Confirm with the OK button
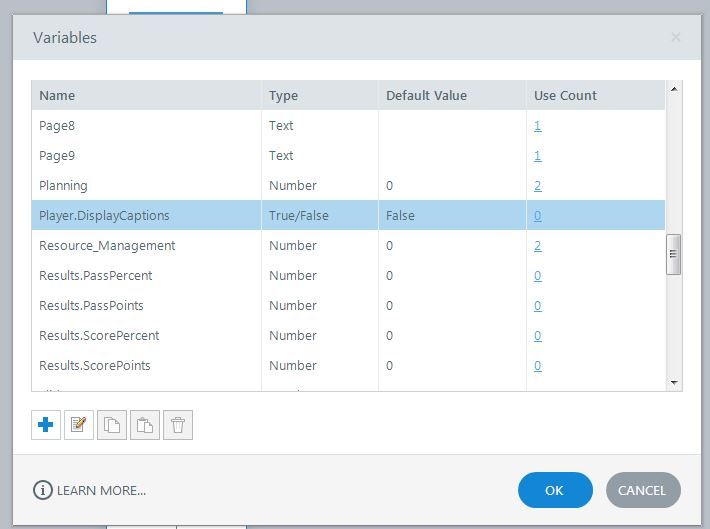The image size is (710, 529). [555, 490]
